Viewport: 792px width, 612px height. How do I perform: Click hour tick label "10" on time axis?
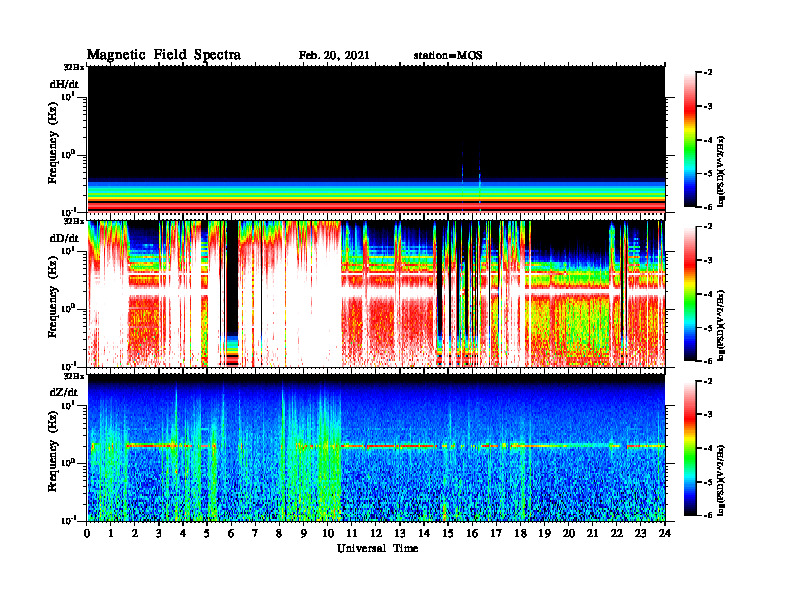pos(327,534)
